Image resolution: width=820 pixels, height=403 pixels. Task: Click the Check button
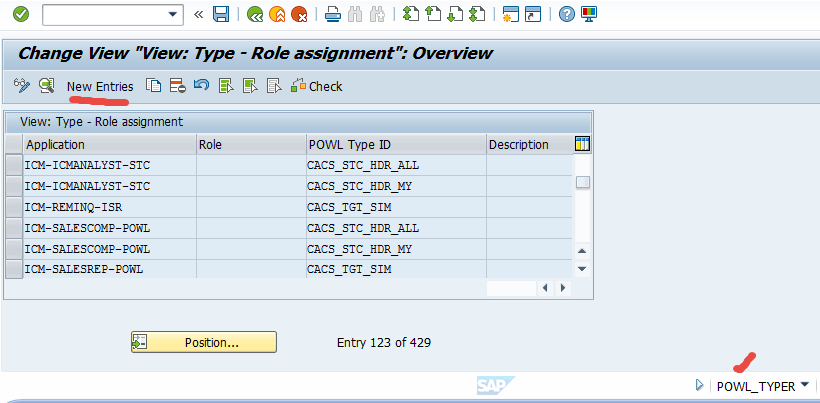click(x=317, y=86)
